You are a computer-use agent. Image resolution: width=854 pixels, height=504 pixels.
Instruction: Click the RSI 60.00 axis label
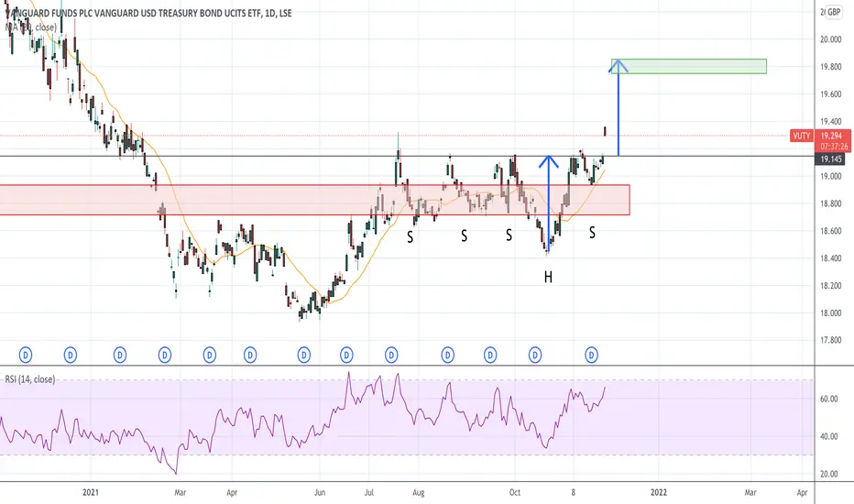point(829,399)
